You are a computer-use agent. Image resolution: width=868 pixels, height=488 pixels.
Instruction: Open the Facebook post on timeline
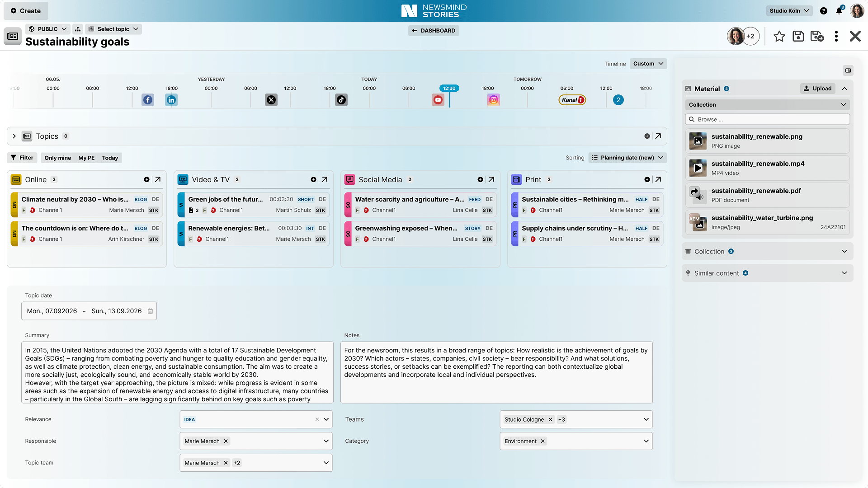coord(148,100)
